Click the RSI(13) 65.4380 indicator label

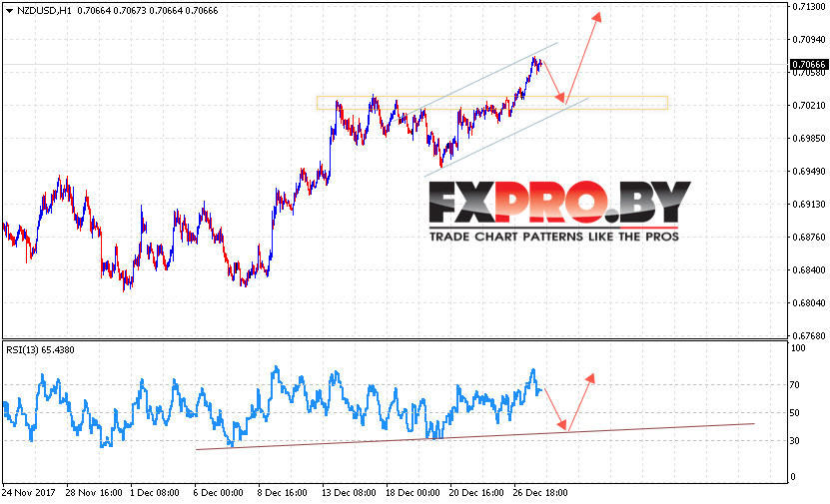coord(40,349)
